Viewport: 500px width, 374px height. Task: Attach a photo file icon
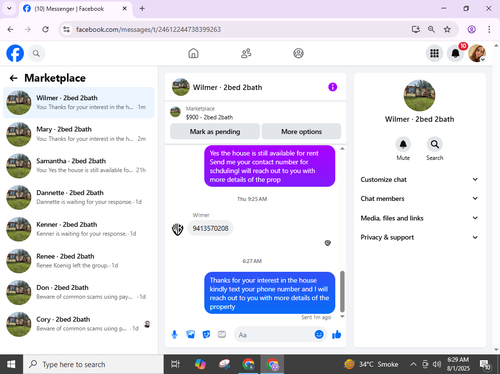click(x=190, y=334)
